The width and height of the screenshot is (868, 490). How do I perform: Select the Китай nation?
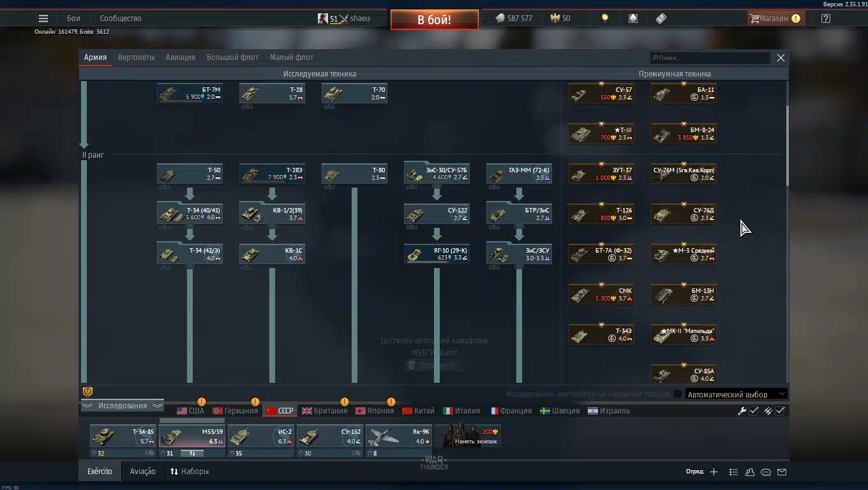pyautogui.click(x=419, y=411)
